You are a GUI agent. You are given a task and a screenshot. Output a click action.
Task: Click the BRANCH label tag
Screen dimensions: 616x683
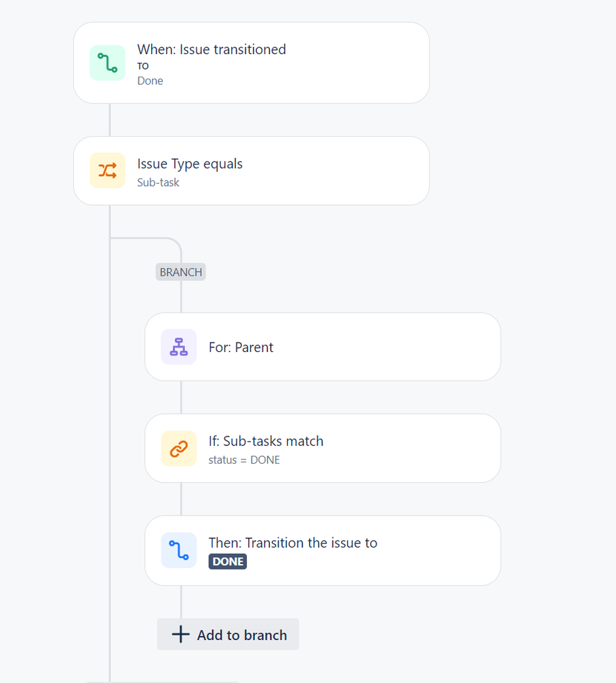click(180, 272)
